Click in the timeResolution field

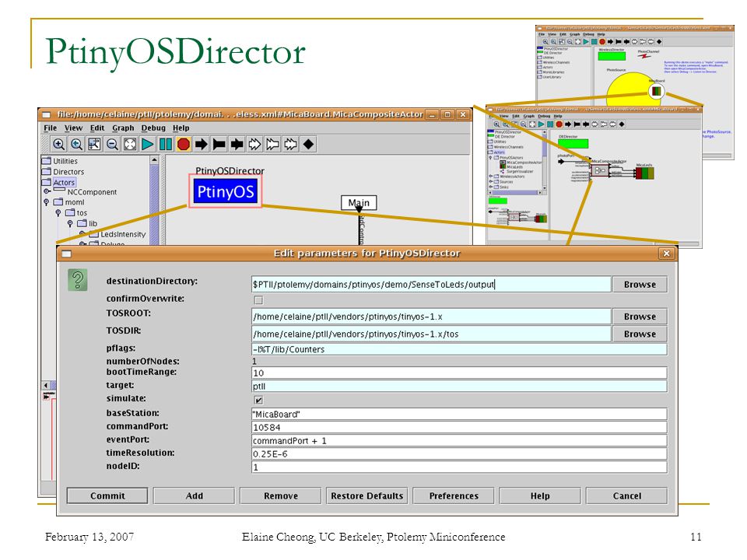[459, 453]
